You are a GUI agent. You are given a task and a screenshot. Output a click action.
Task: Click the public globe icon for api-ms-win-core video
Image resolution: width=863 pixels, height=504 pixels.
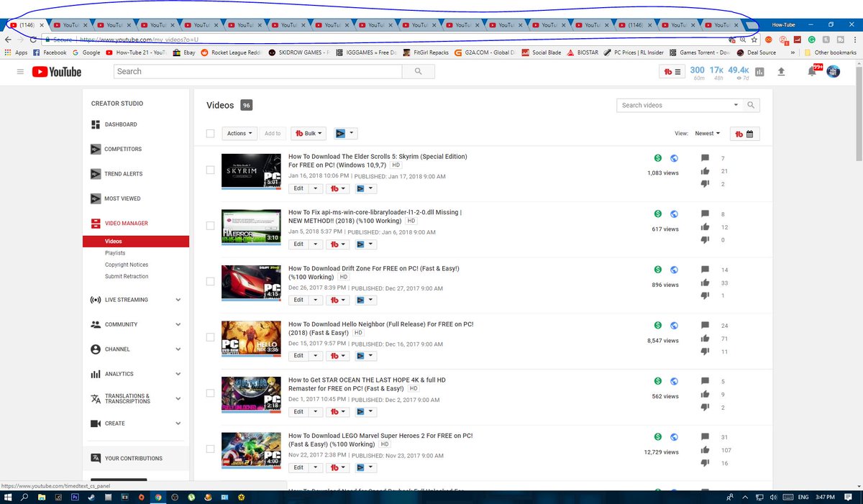click(674, 214)
